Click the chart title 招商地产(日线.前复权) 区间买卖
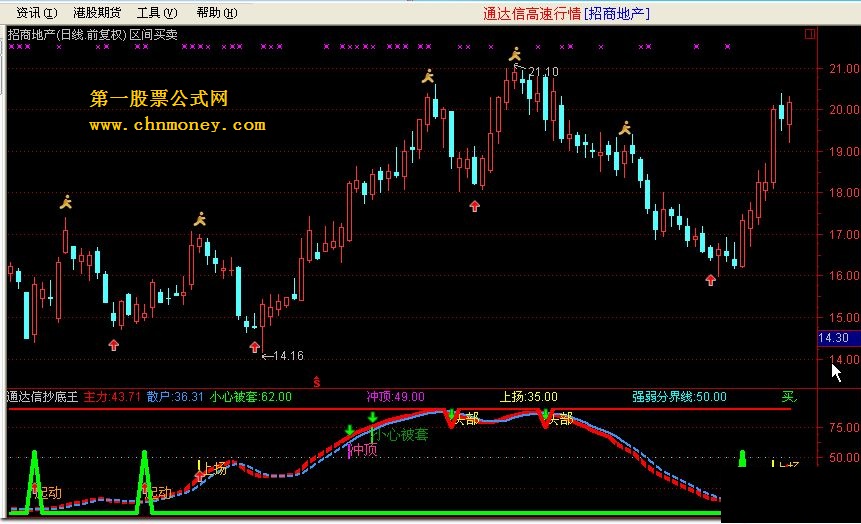861x524 pixels. pos(92,35)
